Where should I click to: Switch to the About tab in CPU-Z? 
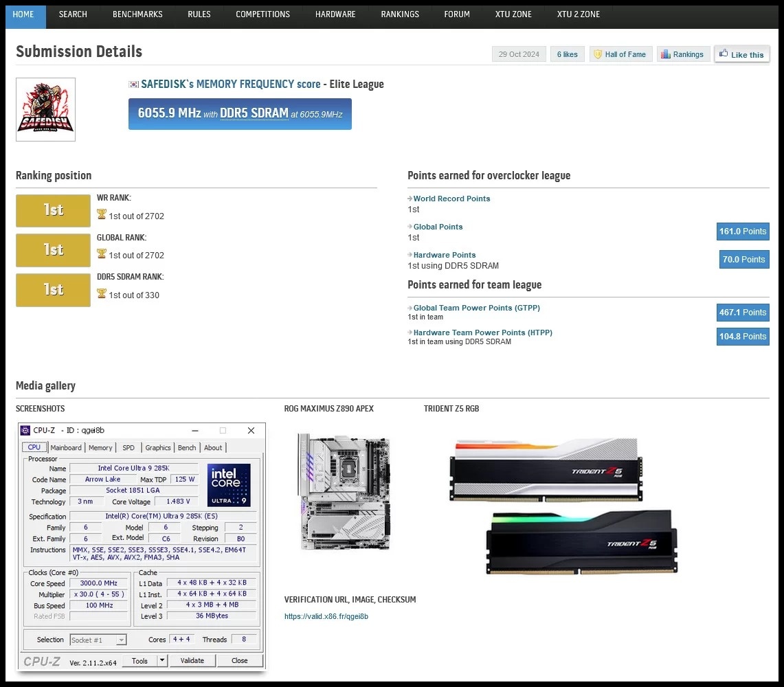[x=213, y=448]
